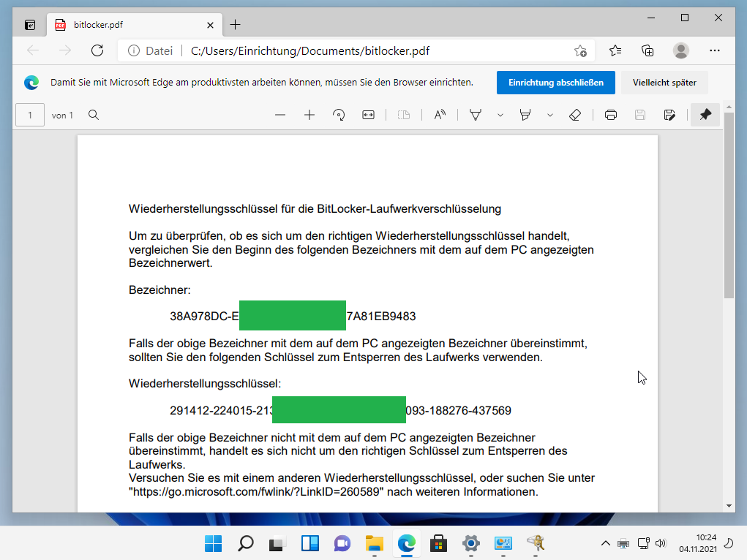The width and height of the screenshot is (747, 560).
Task: Open the notification moon icon
Action: [x=729, y=543]
